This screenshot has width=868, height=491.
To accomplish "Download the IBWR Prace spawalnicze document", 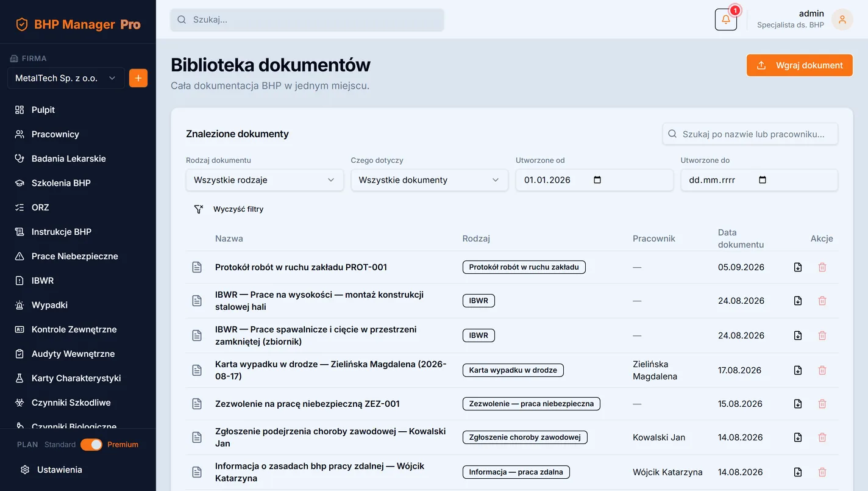I will pyautogui.click(x=798, y=335).
